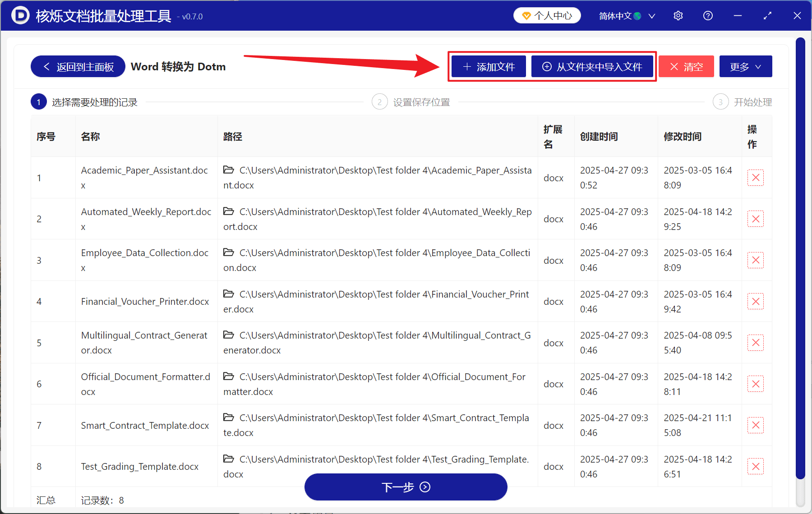This screenshot has height=514, width=812.
Task: Open folder icon for Multilingual_Contract_Generator path
Action: (229, 335)
